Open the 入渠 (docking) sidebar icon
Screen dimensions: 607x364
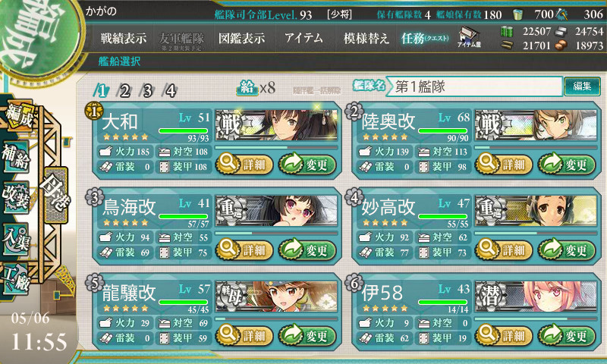tap(16, 240)
